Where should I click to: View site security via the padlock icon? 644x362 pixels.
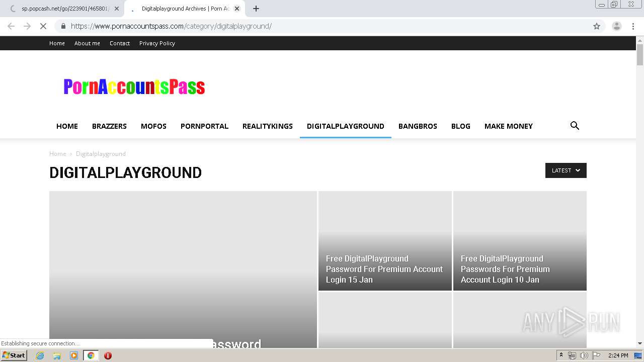click(63, 26)
